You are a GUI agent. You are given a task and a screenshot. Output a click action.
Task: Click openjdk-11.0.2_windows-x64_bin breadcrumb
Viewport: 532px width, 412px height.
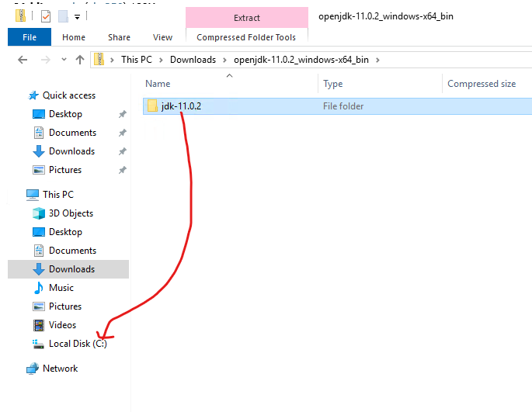click(301, 60)
